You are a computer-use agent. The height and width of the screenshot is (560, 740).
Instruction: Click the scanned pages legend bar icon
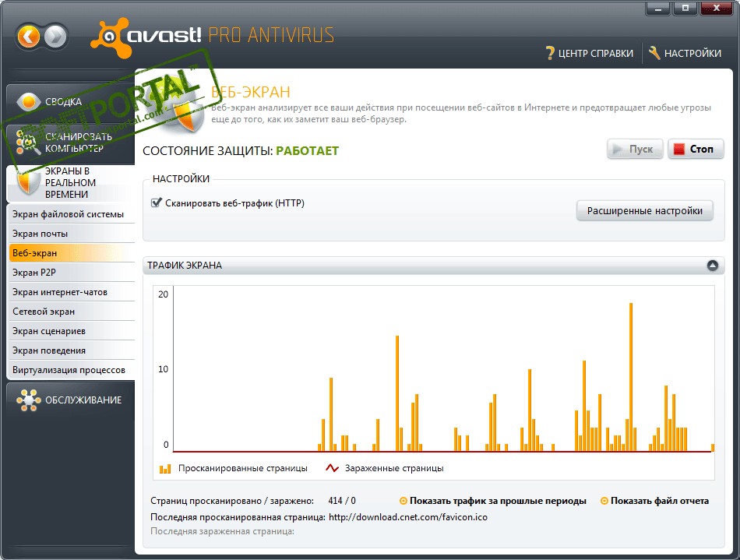[165, 468]
